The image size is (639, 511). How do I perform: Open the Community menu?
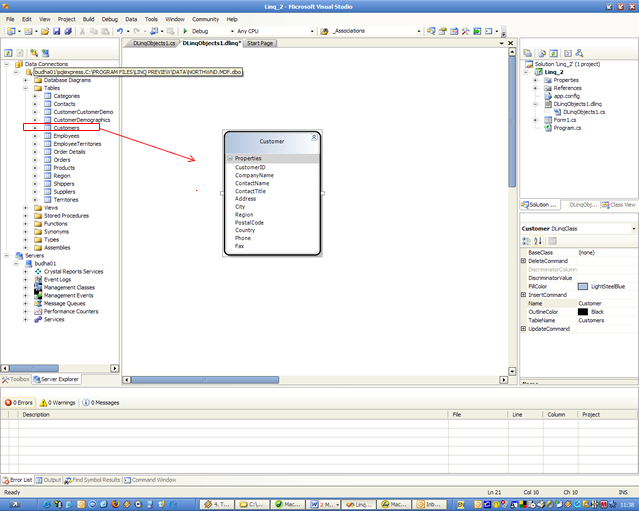(205, 19)
